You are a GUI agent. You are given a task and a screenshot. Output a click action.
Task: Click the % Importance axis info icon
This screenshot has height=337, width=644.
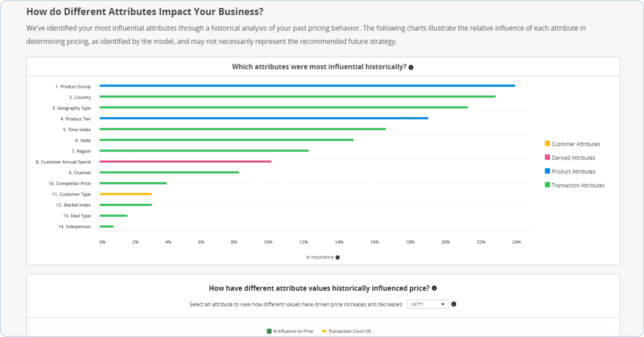pos(338,257)
